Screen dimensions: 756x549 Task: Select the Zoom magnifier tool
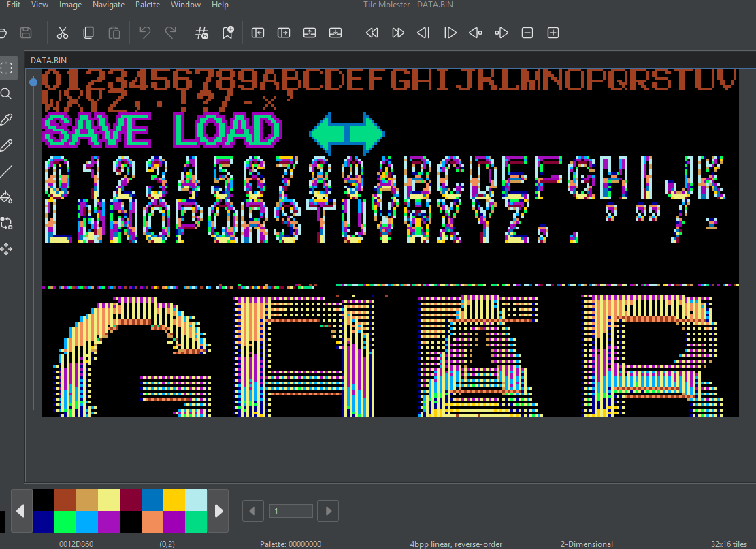pyautogui.click(x=7, y=94)
